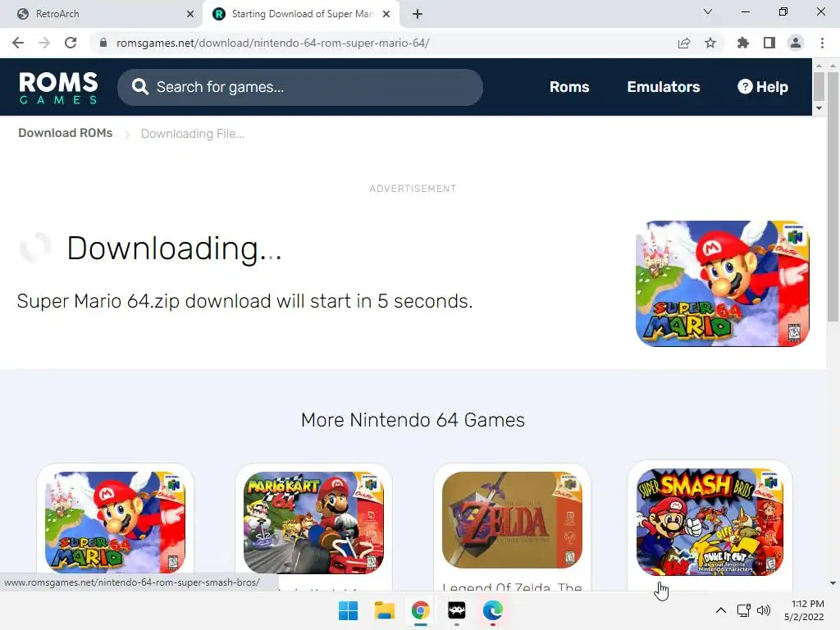The height and width of the screenshot is (630, 840).
Task: Open Microsoft Edge from taskbar
Action: click(x=492, y=610)
